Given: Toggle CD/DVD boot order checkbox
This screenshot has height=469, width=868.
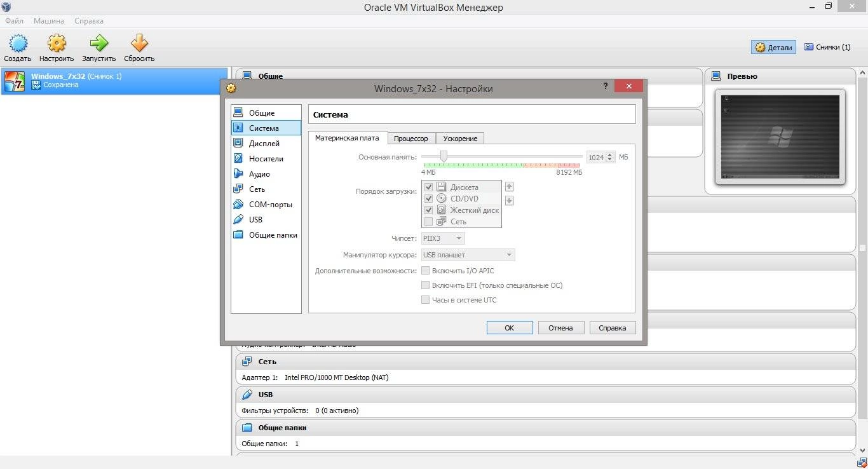Looking at the screenshot, I should [428, 198].
